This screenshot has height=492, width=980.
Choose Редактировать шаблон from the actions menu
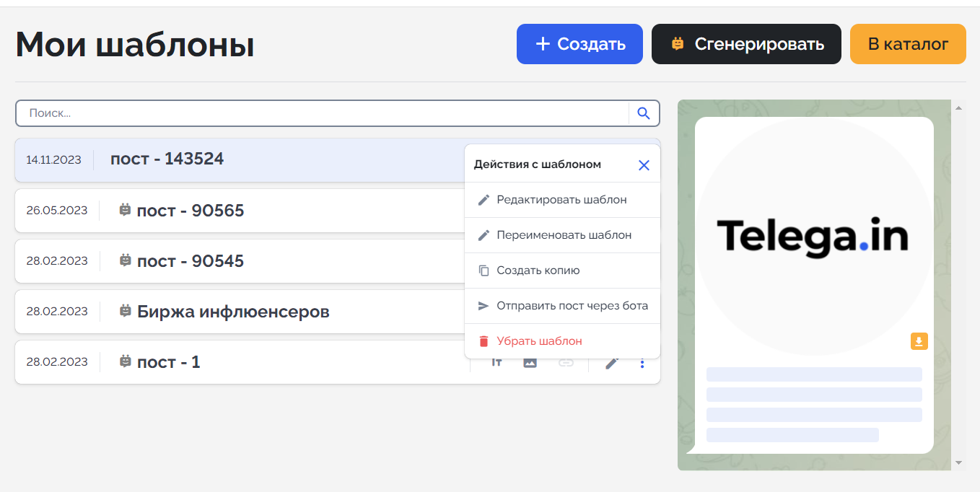(x=562, y=200)
